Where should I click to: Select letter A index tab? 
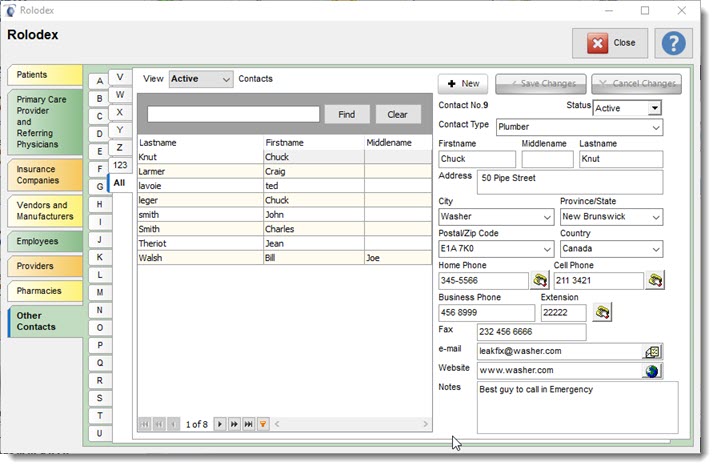click(x=100, y=81)
